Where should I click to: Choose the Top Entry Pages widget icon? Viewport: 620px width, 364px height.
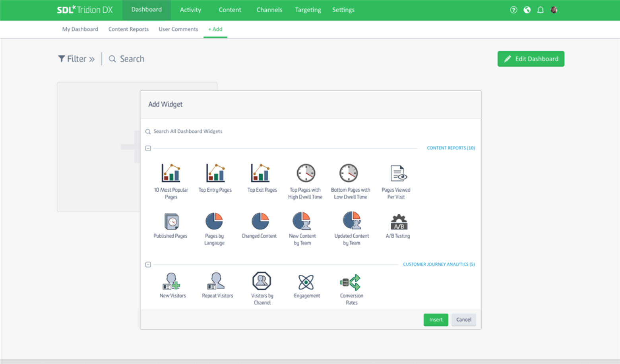tap(215, 173)
